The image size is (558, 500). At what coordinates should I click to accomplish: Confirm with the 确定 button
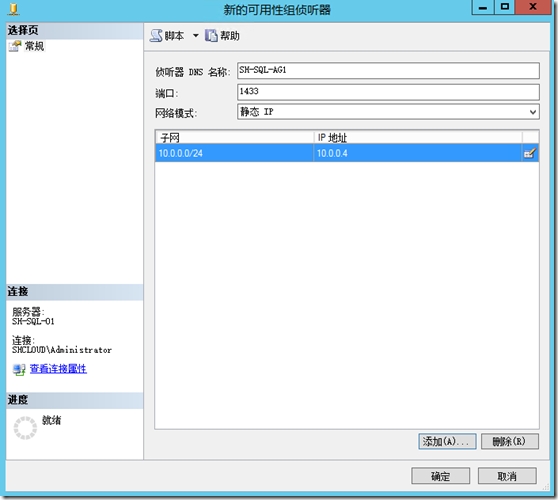(441, 476)
